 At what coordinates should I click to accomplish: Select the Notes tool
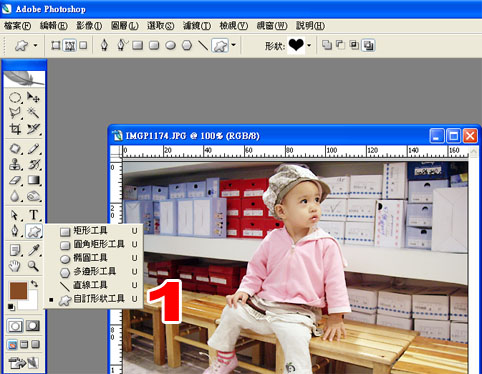[15, 250]
